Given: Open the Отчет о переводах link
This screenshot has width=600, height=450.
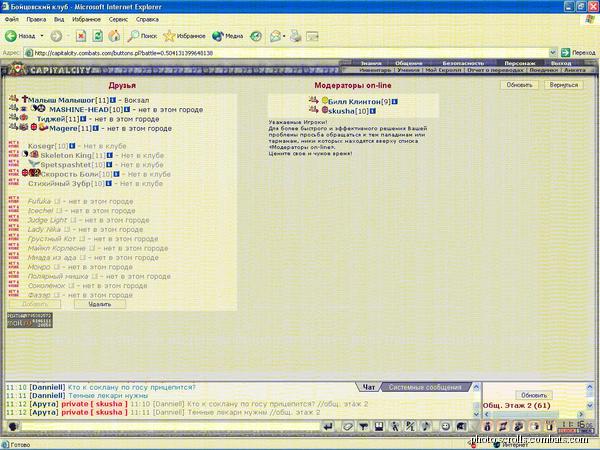Looking at the screenshot, I should (495, 70).
